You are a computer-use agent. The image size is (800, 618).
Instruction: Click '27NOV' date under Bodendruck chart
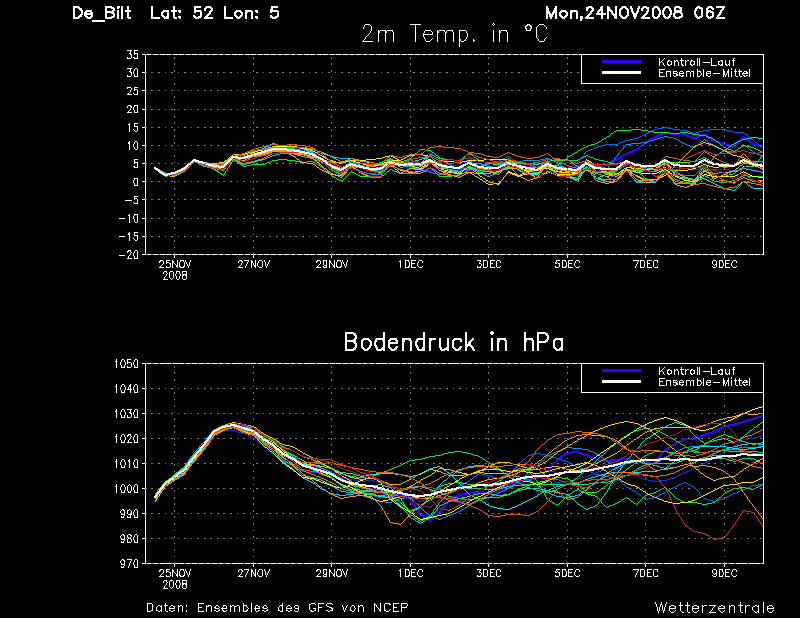(x=254, y=573)
